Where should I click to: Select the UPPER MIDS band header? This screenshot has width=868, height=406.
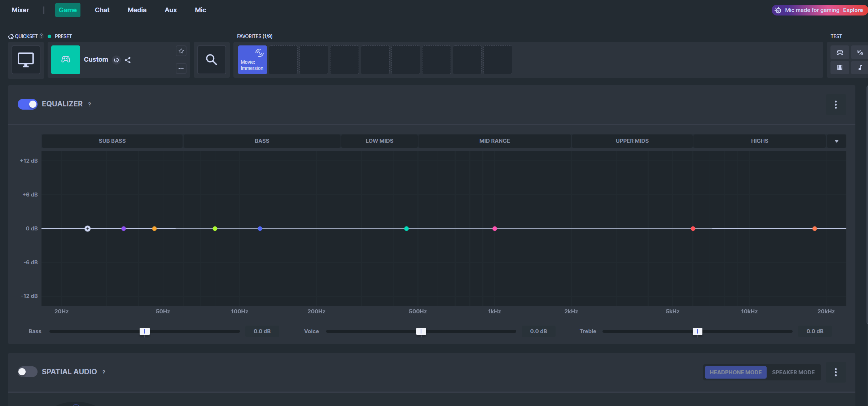[632, 141]
